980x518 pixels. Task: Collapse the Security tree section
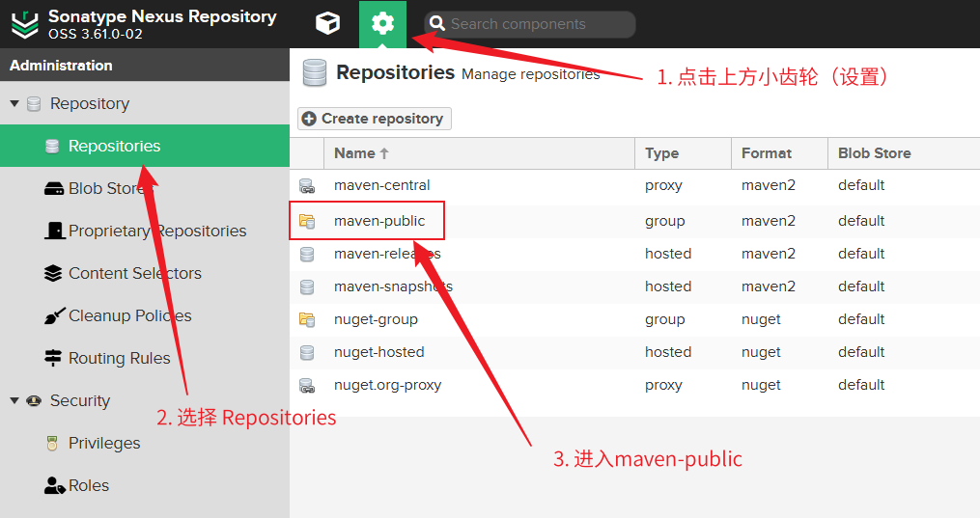[14, 401]
